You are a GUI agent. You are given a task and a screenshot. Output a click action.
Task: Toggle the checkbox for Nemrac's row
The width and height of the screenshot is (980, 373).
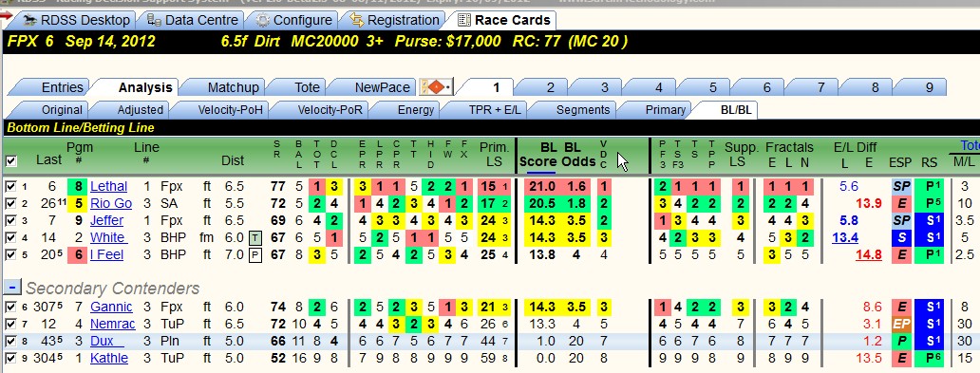tap(10, 324)
